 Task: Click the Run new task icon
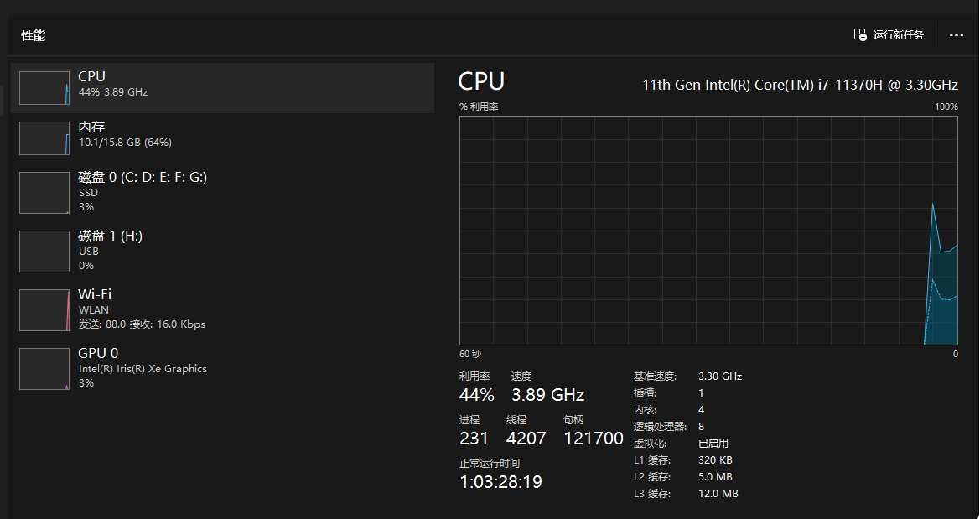pos(860,34)
